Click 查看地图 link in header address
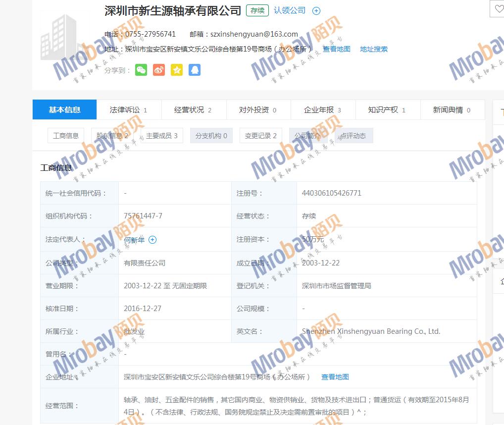This screenshot has height=425, width=504. 337,49
